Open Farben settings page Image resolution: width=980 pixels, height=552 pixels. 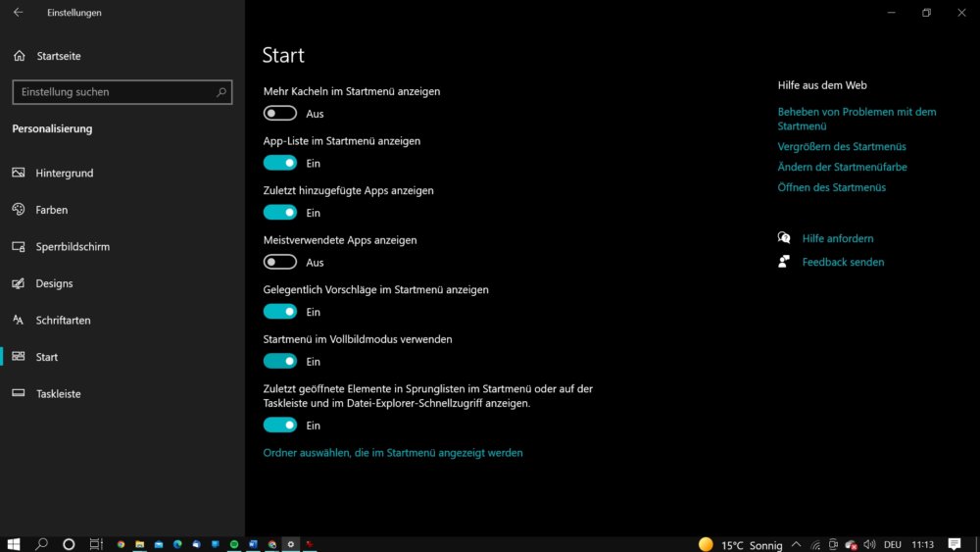click(52, 210)
